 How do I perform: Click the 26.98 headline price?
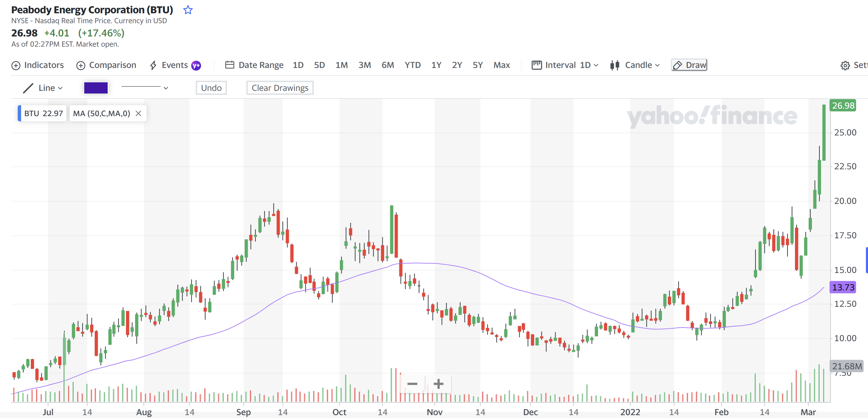coord(24,33)
